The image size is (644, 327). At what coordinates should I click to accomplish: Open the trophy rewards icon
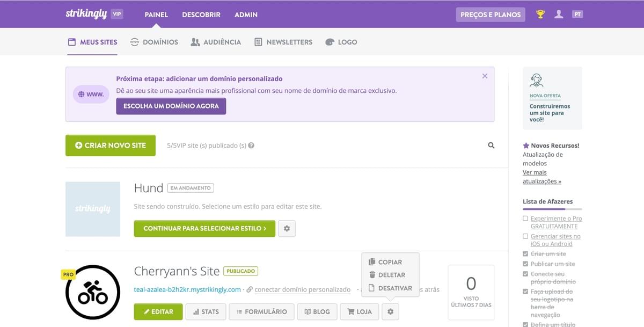point(540,14)
